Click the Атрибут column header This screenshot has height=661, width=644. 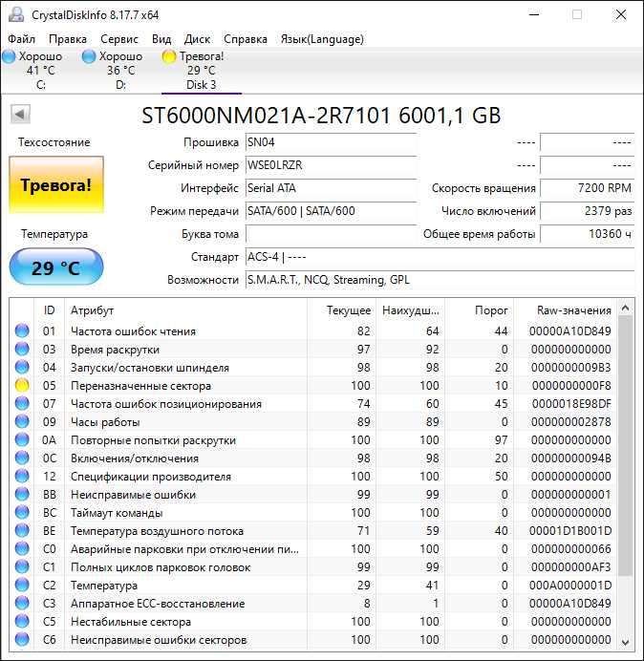(185, 310)
